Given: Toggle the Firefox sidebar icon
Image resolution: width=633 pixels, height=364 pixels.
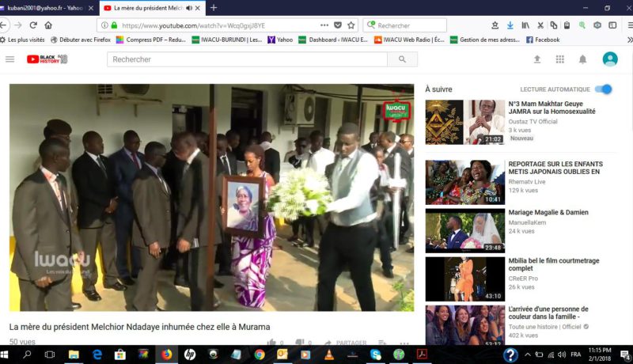Looking at the screenshot, I should click(612, 25).
